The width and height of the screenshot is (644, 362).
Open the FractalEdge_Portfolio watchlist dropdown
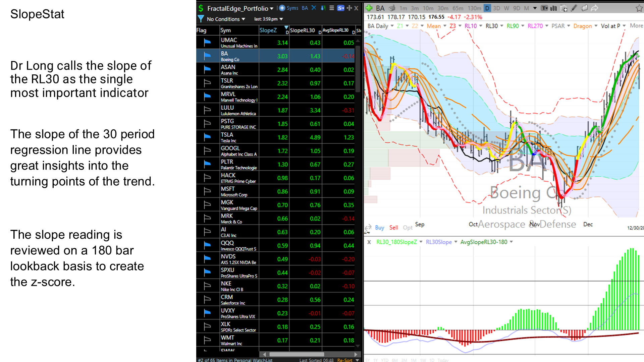coord(271,8)
